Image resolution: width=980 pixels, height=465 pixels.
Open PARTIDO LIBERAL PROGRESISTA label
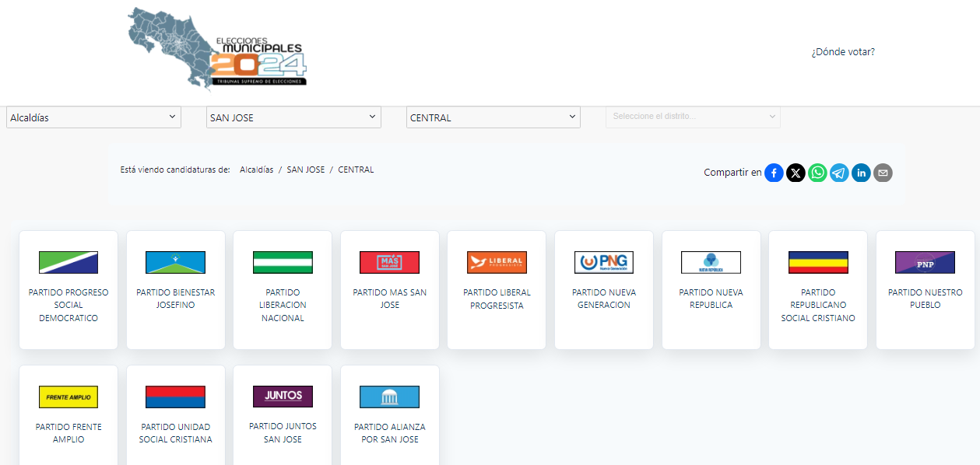pos(497,299)
